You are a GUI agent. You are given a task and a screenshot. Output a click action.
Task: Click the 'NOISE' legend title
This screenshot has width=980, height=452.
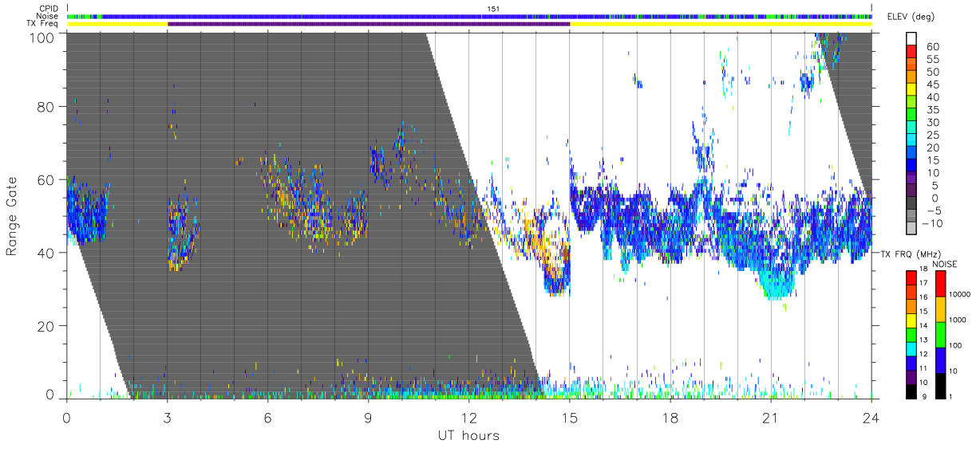tap(943, 263)
